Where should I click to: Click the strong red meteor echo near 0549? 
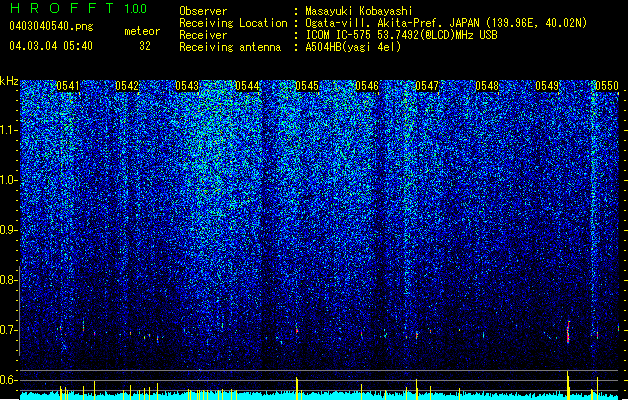pos(568,332)
